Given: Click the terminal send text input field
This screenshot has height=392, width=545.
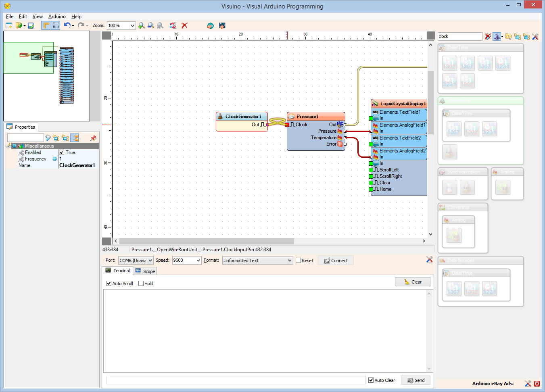Looking at the screenshot, I should pos(236,380).
